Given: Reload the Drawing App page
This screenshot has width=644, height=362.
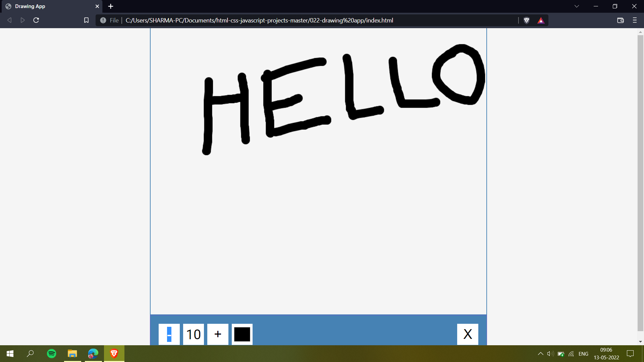Looking at the screenshot, I should point(36,20).
